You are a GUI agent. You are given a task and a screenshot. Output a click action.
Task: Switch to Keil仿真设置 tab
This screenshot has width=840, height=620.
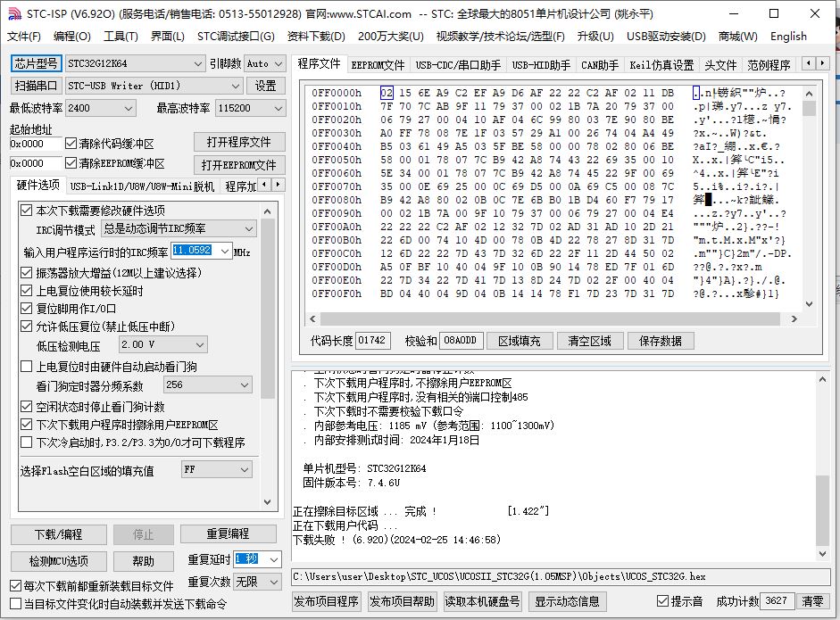(x=661, y=65)
